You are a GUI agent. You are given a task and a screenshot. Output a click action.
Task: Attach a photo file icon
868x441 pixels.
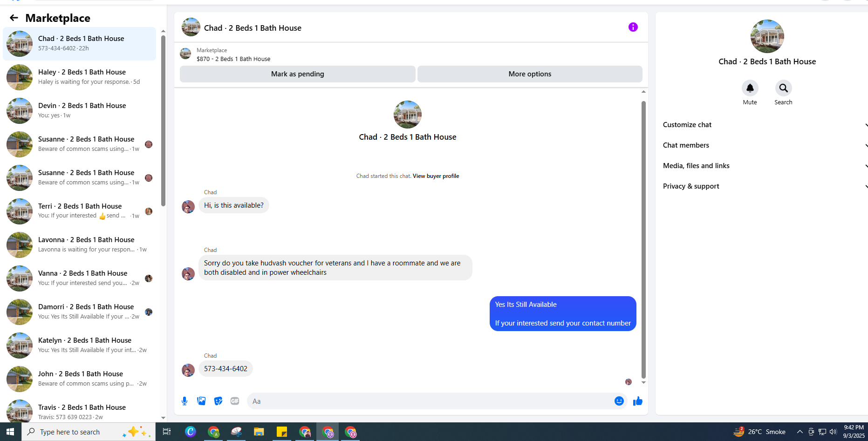coord(201,401)
